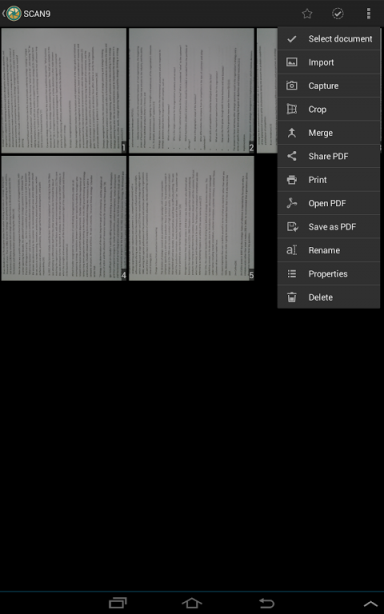Image resolution: width=384 pixels, height=614 pixels.
Task: Choose Properties from the menu
Action: [329, 274]
